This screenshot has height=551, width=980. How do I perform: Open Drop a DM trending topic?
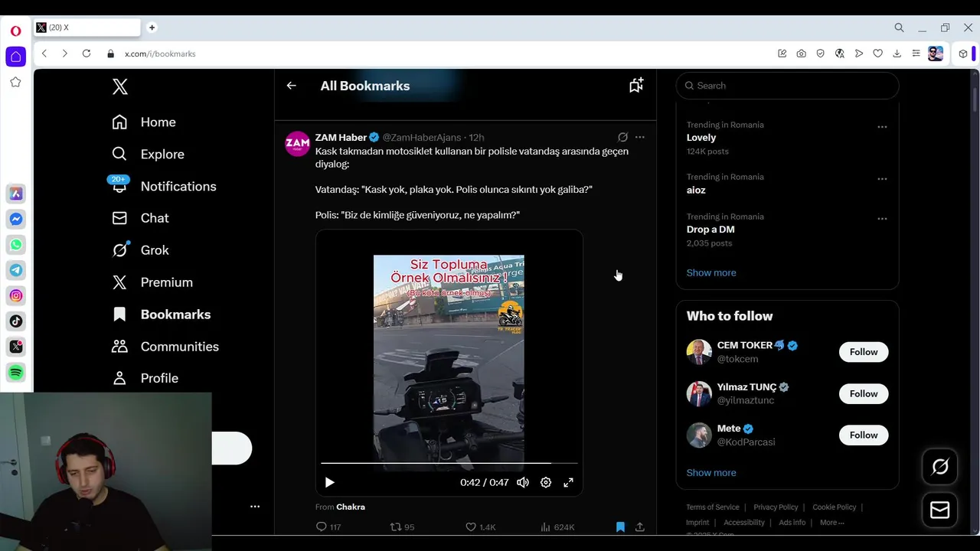coord(710,230)
